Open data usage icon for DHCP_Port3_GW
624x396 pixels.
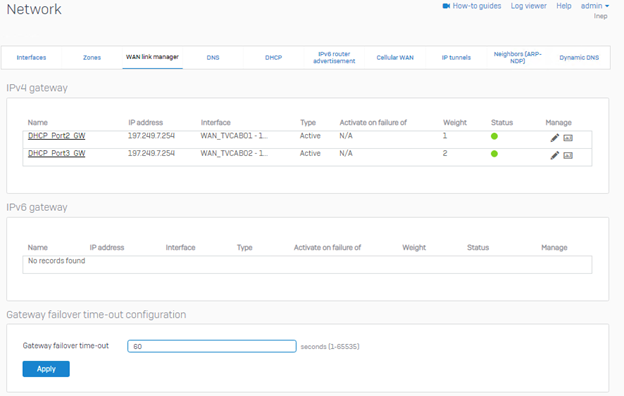pos(568,156)
